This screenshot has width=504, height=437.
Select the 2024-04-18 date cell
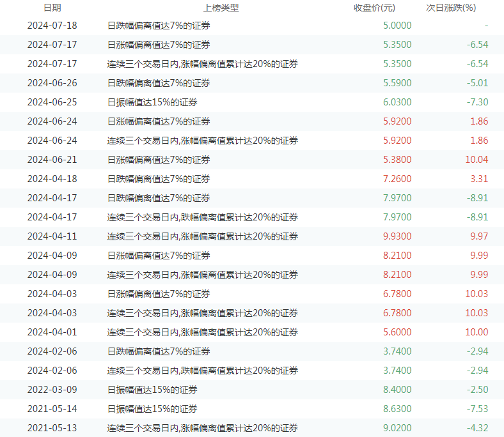point(52,179)
